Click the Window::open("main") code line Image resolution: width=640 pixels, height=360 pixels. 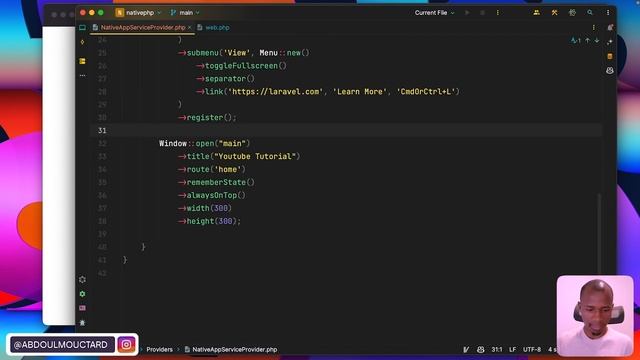204,144
